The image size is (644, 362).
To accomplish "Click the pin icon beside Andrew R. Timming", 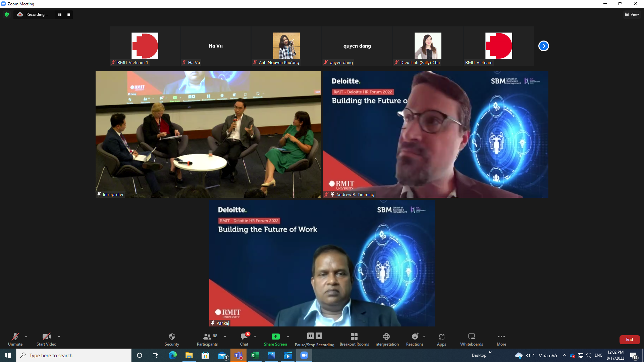I will pos(332,194).
